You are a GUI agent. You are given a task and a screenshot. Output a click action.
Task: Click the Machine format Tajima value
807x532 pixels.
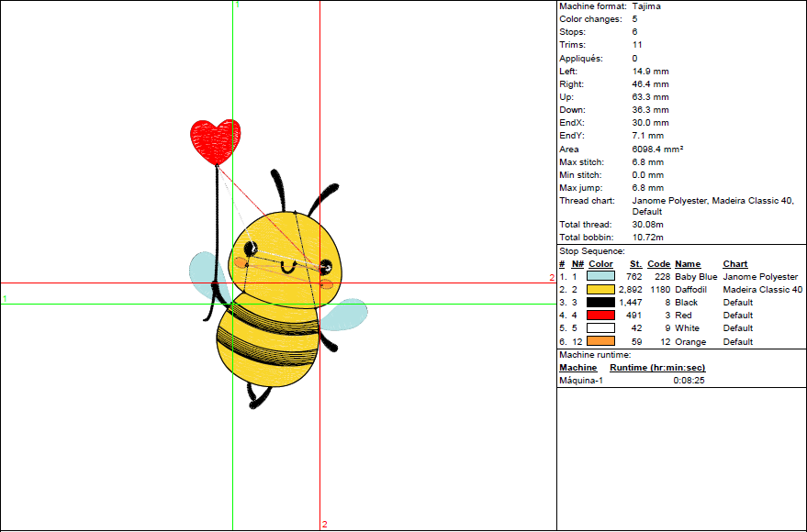tap(645, 6)
